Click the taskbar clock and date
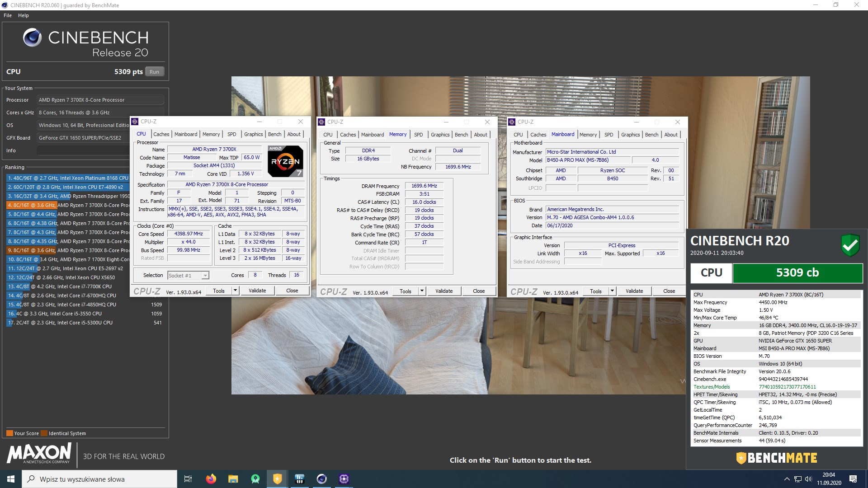Viewport: 868px width, 488px height. (x=829, y=479)
